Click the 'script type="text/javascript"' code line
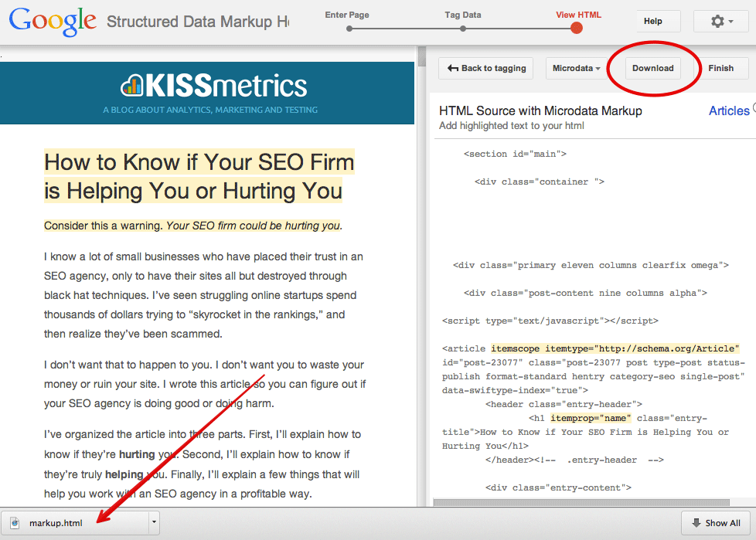The image size is (756, 540). point(550,321)
